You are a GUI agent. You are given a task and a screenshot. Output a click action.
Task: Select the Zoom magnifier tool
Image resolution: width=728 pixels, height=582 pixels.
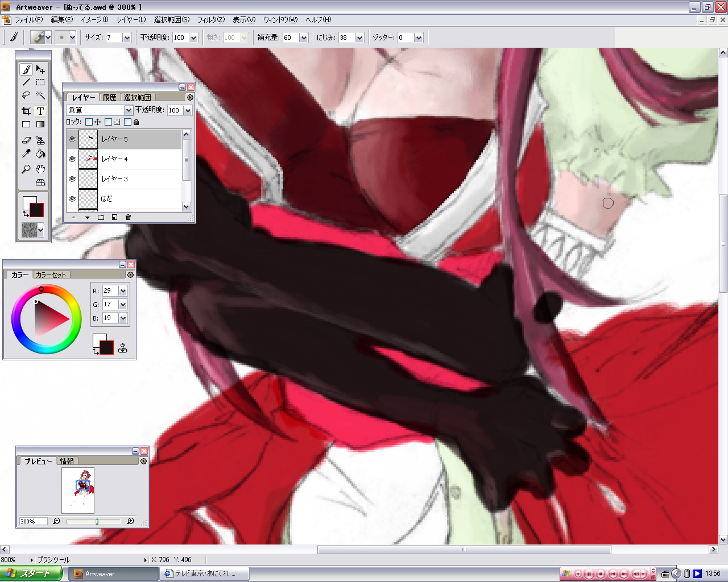pos(26,169)
